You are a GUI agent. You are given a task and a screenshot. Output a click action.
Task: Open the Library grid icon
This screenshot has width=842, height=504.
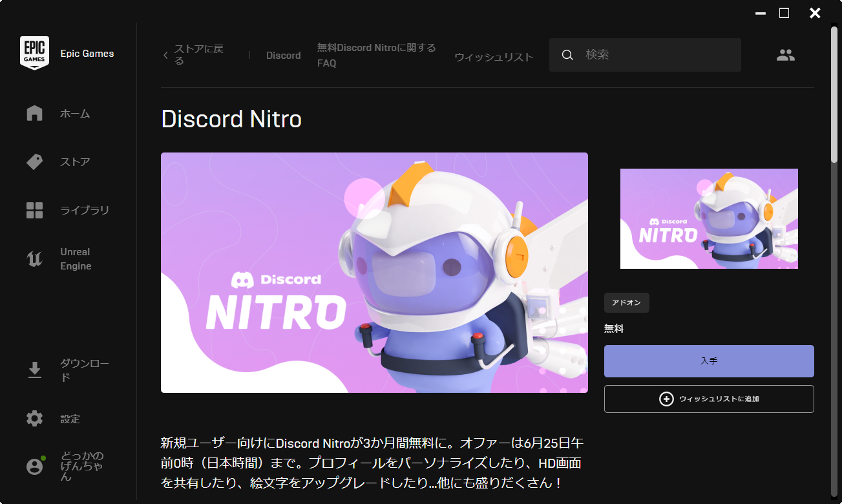34,211
